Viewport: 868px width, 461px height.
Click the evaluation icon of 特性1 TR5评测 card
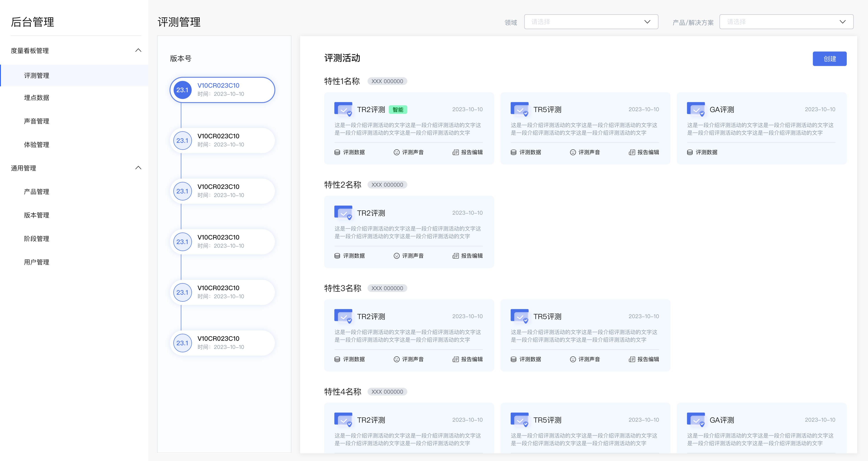pos(520,109)
